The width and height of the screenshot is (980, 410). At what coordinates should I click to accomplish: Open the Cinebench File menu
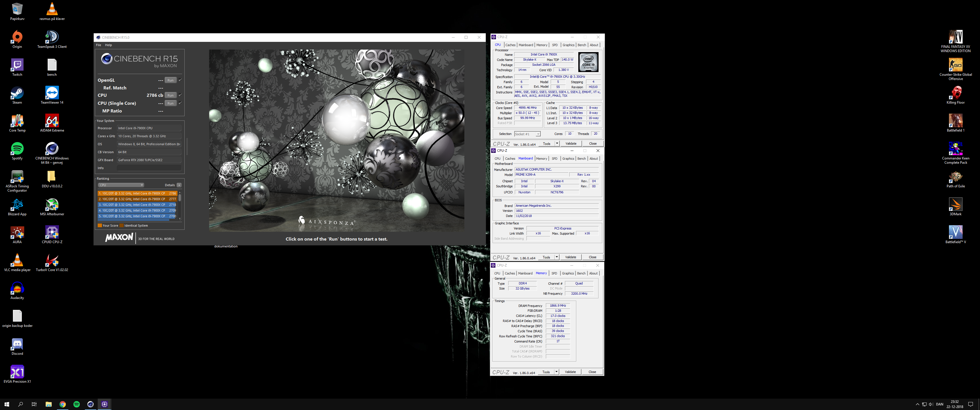pyautogui.click(x=99, y=45)
